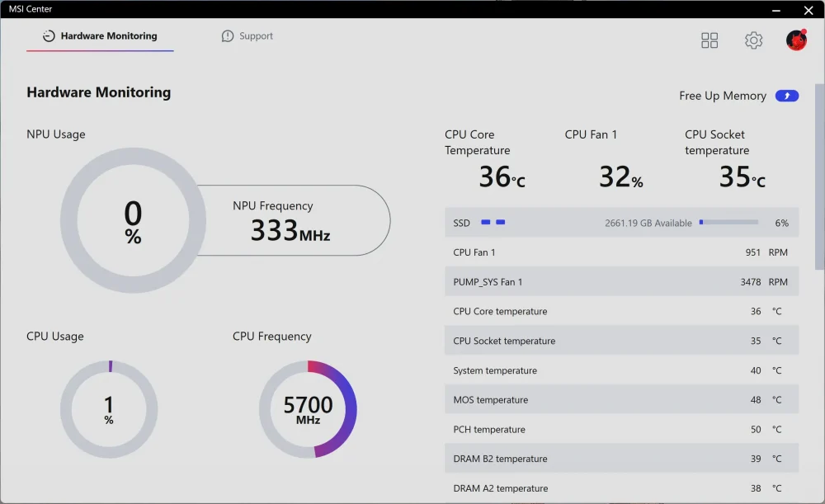Select the DRAM B2 temperature row

point(621,459)
